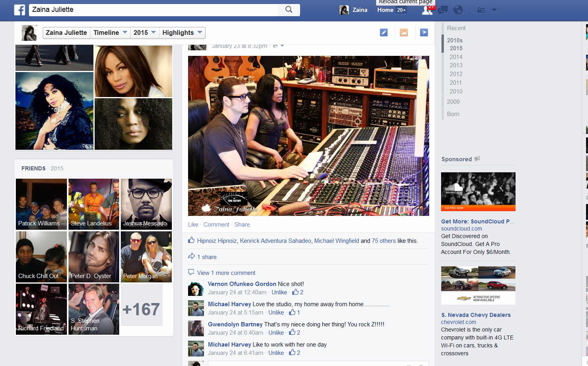The height and width of the screenshot is (366, 588).
Task: Click the comment bubble icon
Action: 191,272
